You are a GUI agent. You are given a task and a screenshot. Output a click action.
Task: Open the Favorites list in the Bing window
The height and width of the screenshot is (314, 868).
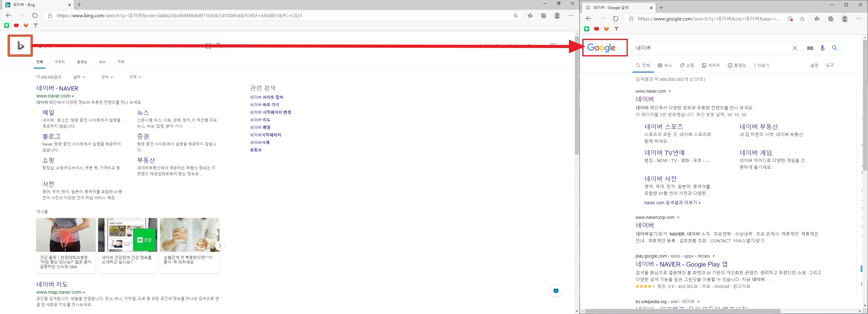pos(530,15)
